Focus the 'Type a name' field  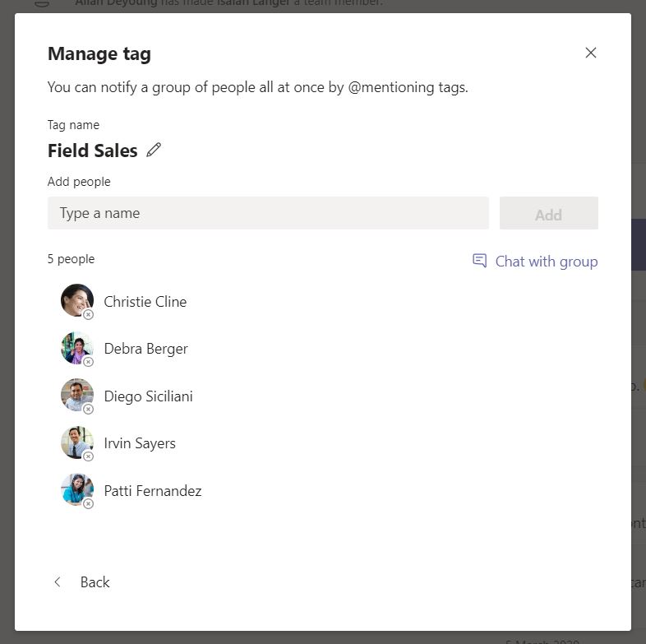(268, 213)
